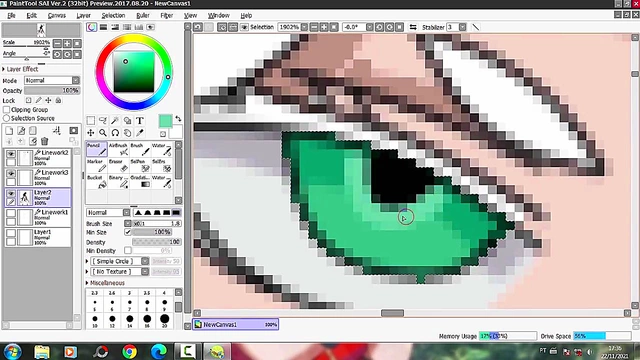The height and width of the screenshot is (360, 640).
Task: Select the Gradation tool
Action: coord(140,182)
